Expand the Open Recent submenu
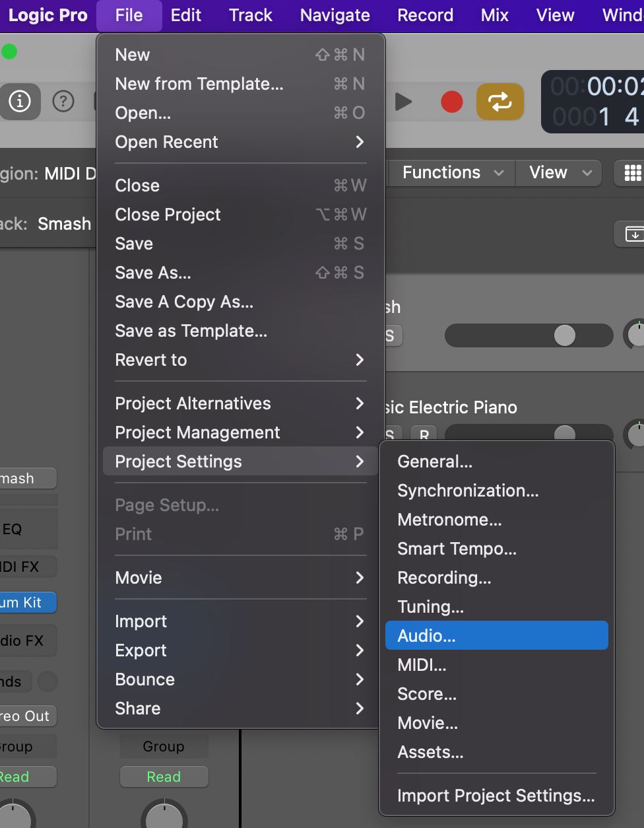Image resolution: width=644 pixels, height=828 pixels. [240, 141]
